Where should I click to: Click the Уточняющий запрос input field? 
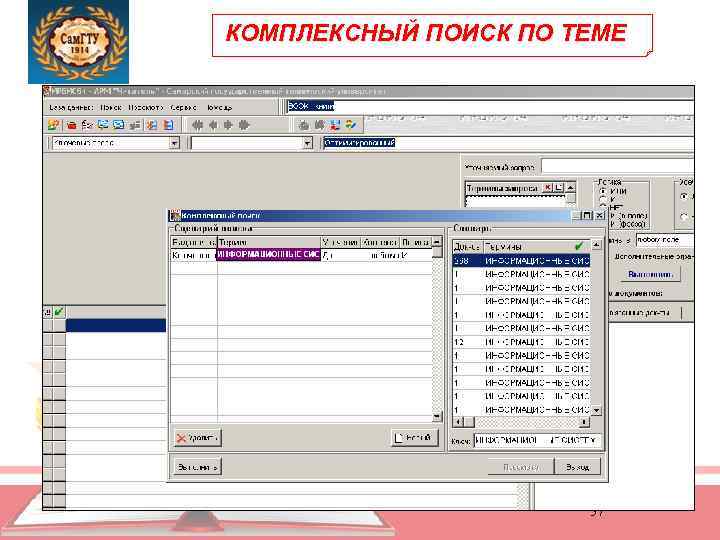tap(618, 166)
